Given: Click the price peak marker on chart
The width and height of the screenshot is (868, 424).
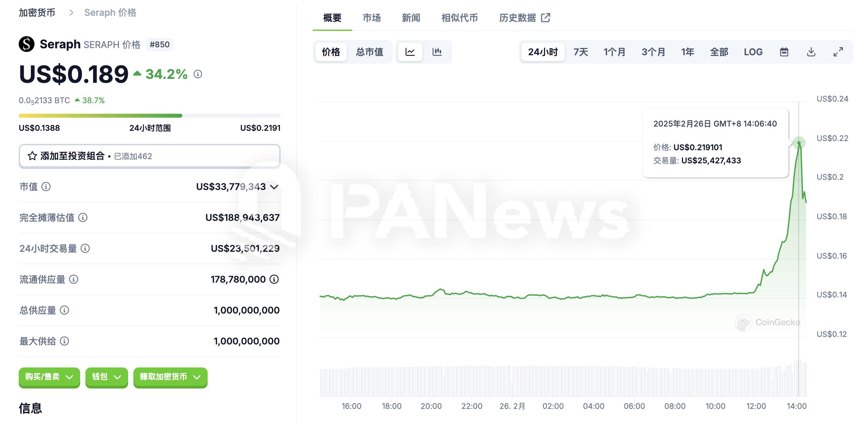Looking at the screenshot, I should click(799, 143).
